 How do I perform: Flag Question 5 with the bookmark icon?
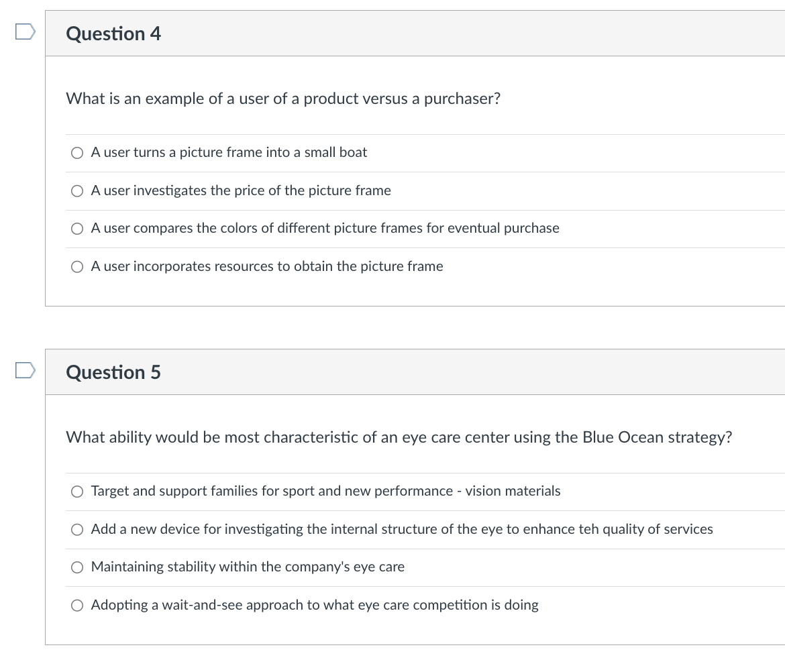pos(25,370)
